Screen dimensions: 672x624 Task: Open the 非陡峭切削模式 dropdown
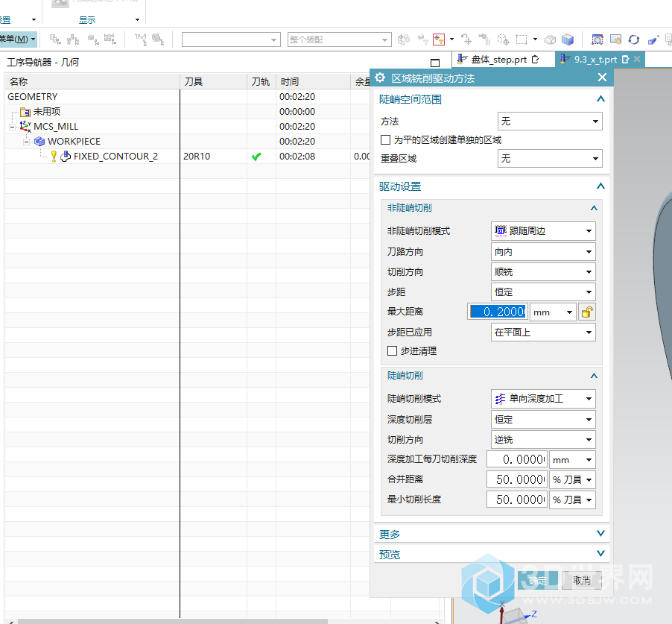pyautogui.click(x=543, y=231)
